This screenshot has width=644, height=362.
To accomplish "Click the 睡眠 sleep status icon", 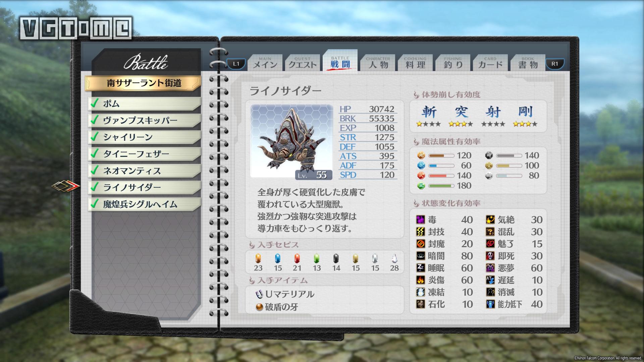I will [420, 268].
